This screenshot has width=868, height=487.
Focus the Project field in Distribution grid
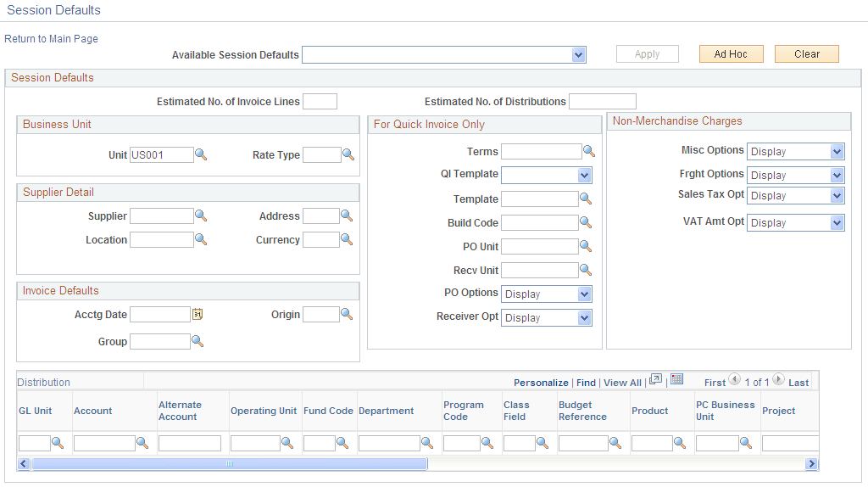tap(790, 443)
